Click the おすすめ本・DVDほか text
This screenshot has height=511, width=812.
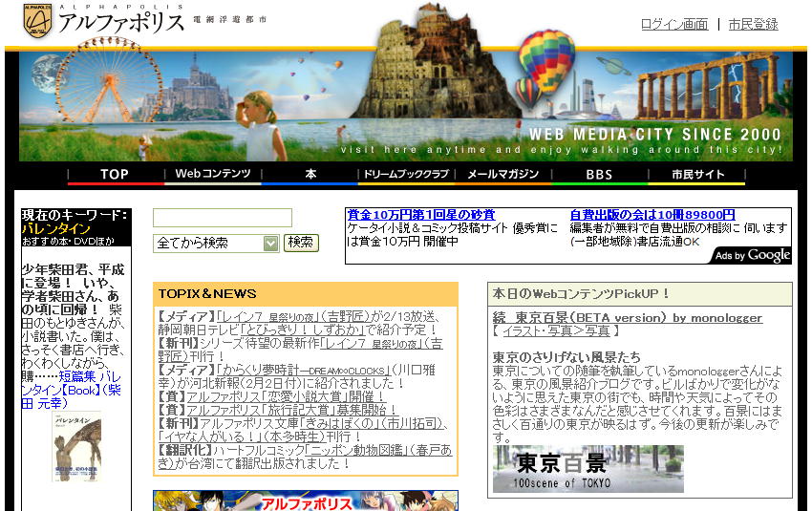tap(68, 242)
